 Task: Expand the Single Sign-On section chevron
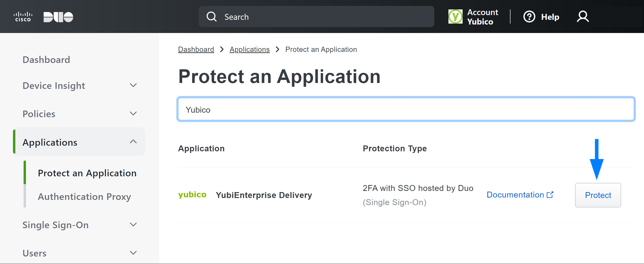tap(133, 225)
